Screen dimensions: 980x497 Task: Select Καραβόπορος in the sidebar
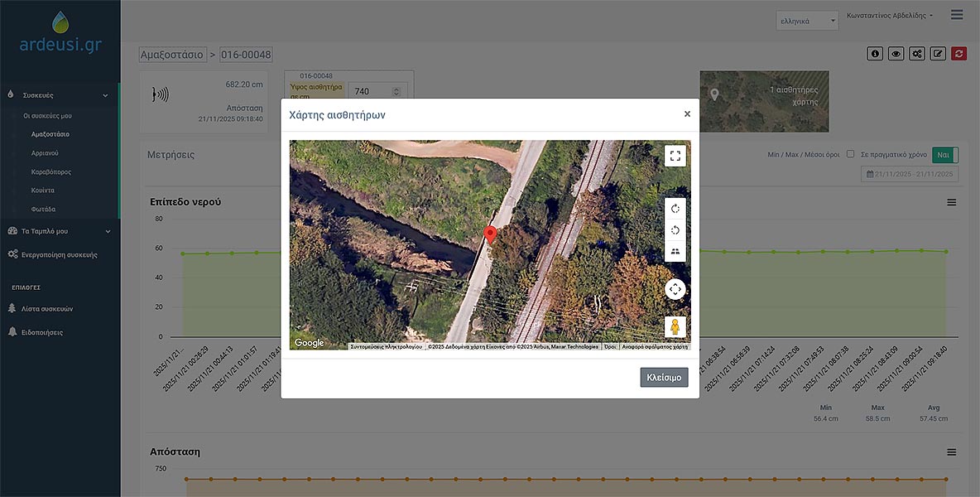51,172
